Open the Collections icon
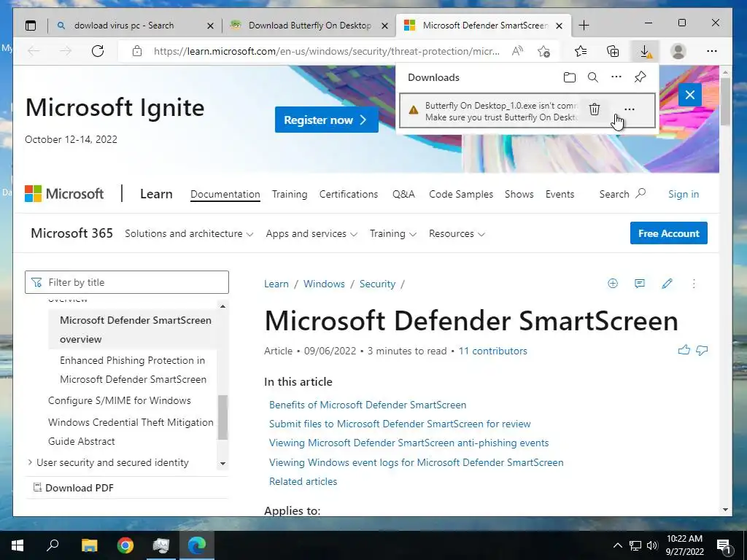747x560 pixels. pyautogui.click(x=613, y=51)
